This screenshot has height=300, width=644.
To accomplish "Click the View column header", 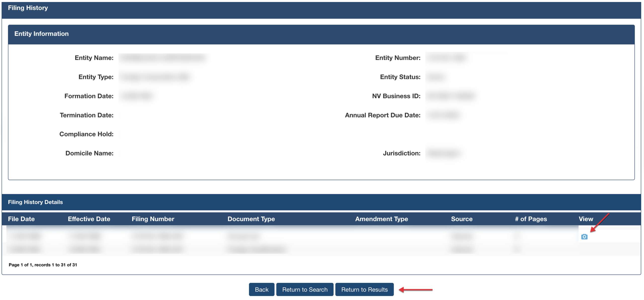I will (x=586, y=219).
